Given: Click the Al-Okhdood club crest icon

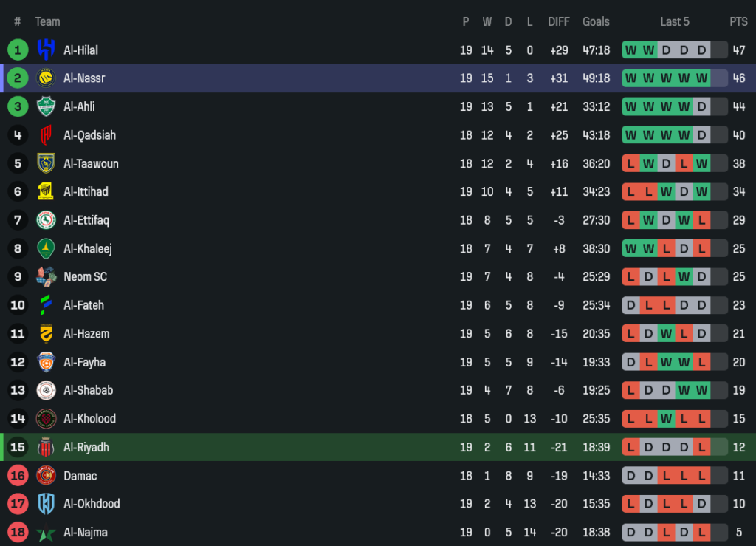Looking at the screenshot, I should (x=46, y=504).
